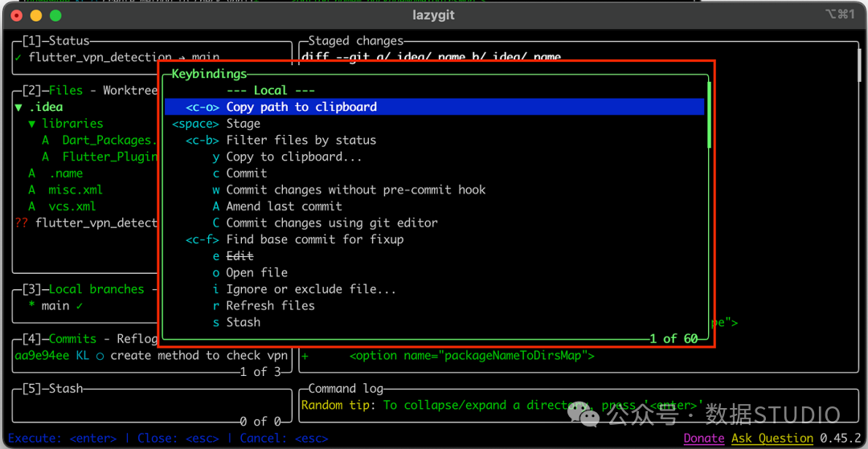Click 'Close: <esc>' in bottom bar
The image size is (868, 449).
click(x=178, y=439)
